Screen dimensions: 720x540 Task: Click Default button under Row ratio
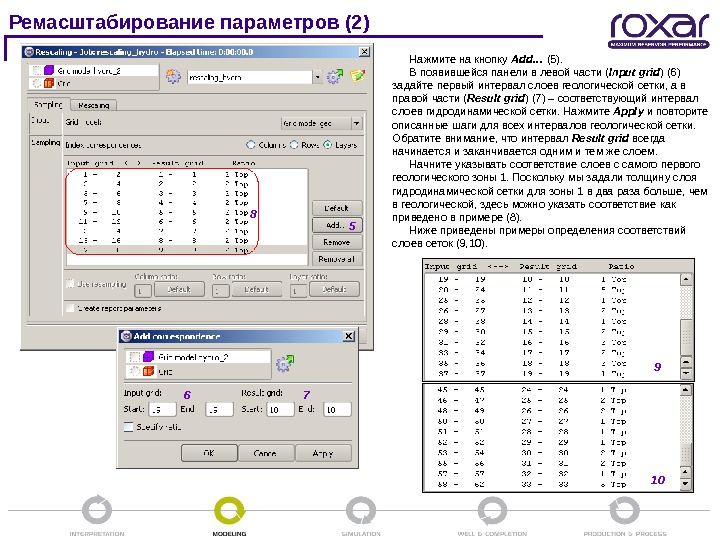pos(256,289)
